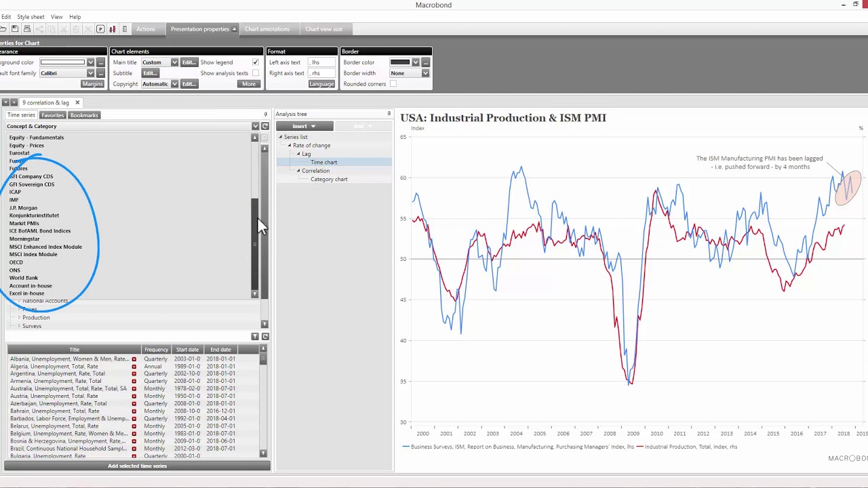Viewport: 868px width, 488px height.
Task: Click the border color swatch
Action: pyautogui.click(x=399, y=62)
